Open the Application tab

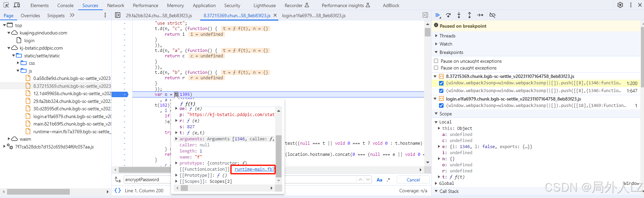(x=204, y=5)
